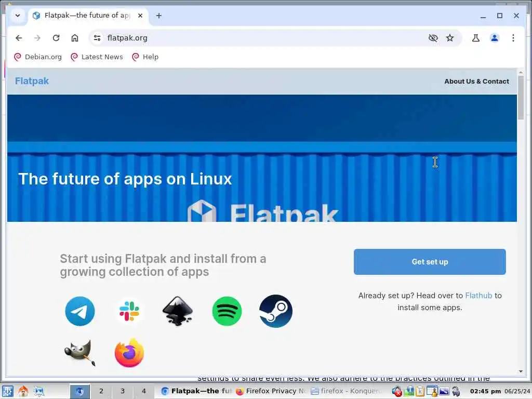Click the muted volume tray icon
The image size is (532, 399).
(x=396, y=391)
